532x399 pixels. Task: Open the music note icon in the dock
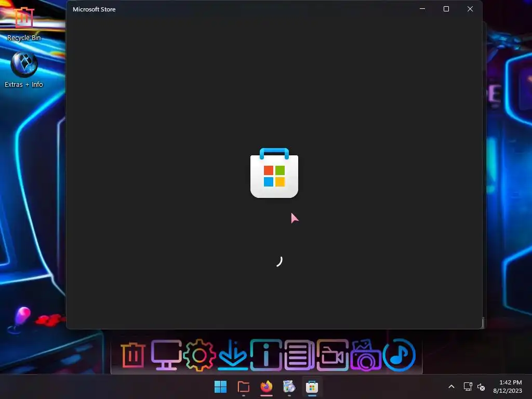pos(399,355)
